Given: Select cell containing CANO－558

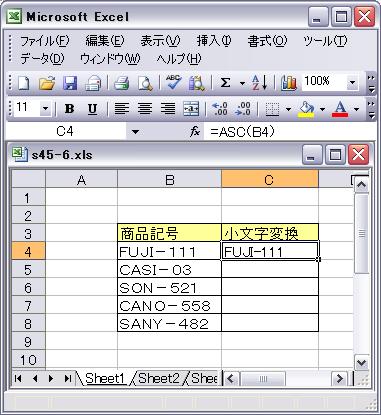Looking at the screenshot, I should click(169, 305).
